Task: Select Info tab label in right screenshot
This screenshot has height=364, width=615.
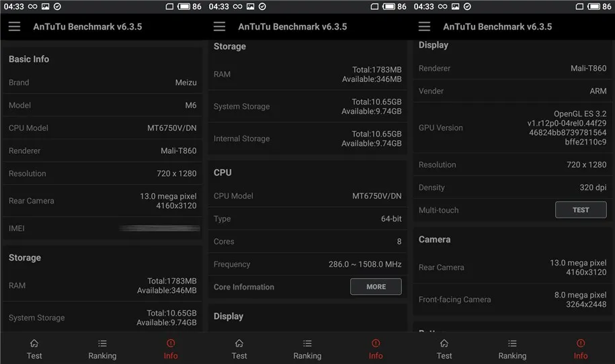Action: click(x=581, y=356)
